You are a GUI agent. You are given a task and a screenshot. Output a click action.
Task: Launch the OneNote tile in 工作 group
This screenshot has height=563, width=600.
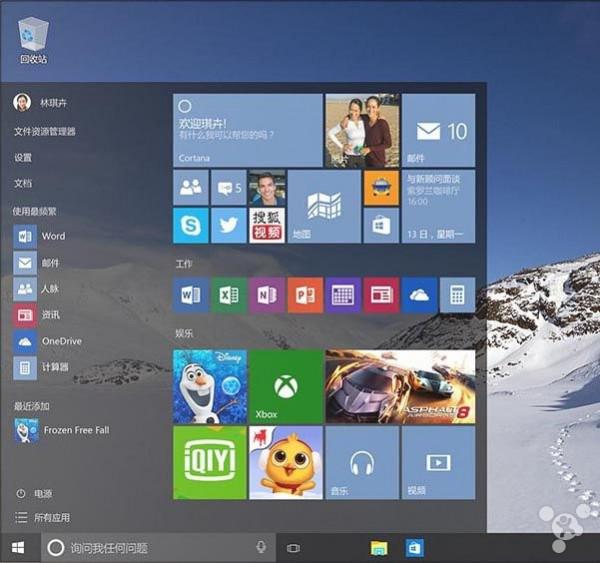[267, 295]
